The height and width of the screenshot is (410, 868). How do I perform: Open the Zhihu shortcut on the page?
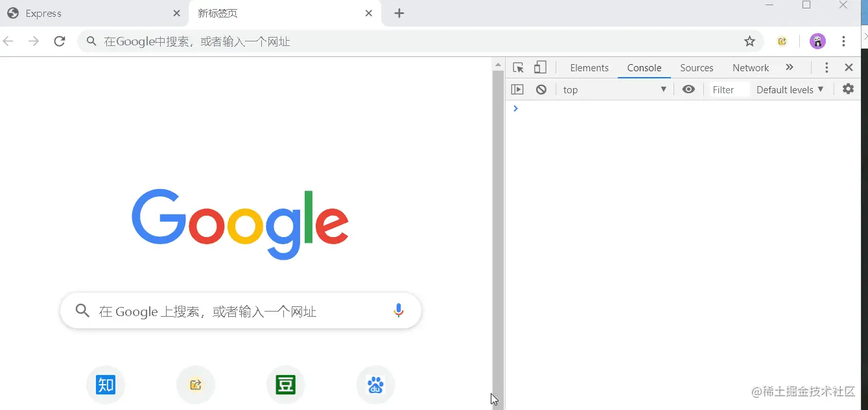(105, 384)
